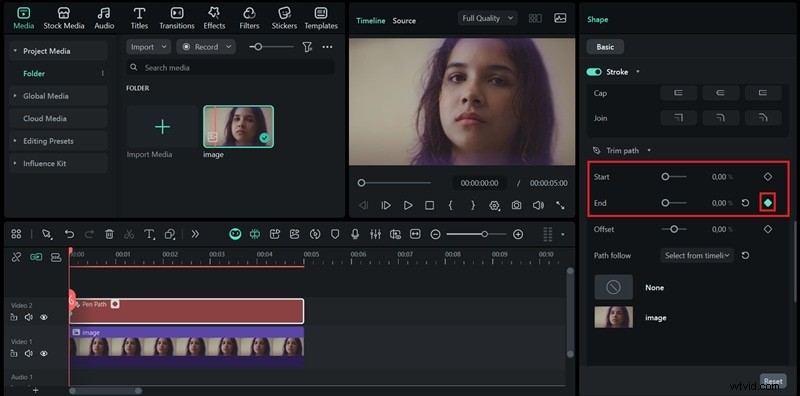Open the Transitions tab
800x396 pixels.
pyautogui.click(x=177, y=18)
